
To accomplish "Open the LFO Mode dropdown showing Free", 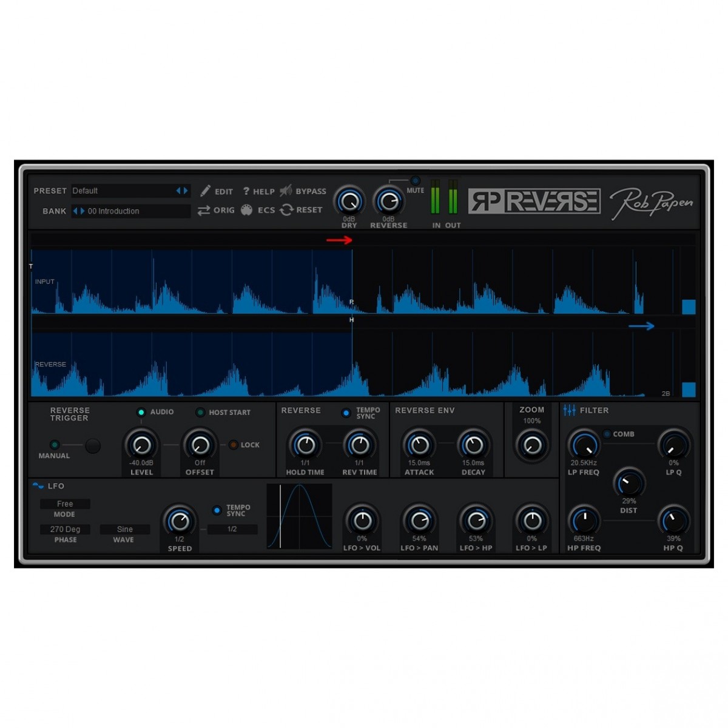I will (65, 504).
